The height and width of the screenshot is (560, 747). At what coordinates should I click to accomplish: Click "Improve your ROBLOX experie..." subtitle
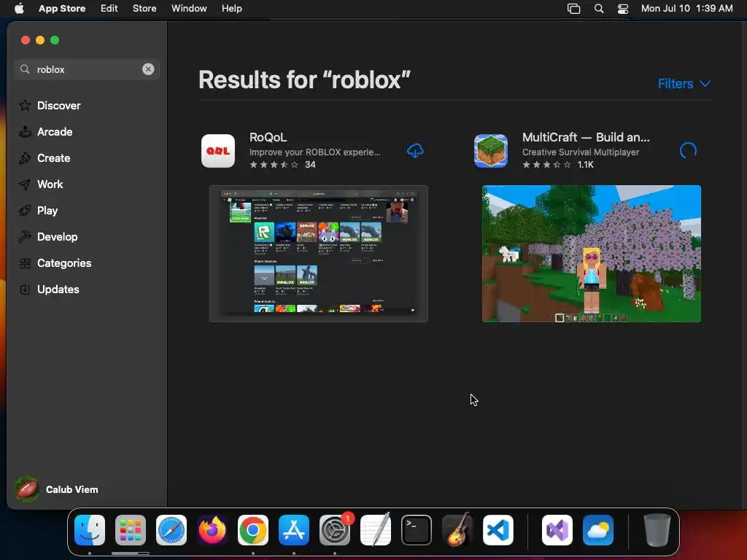click(315, 152)
